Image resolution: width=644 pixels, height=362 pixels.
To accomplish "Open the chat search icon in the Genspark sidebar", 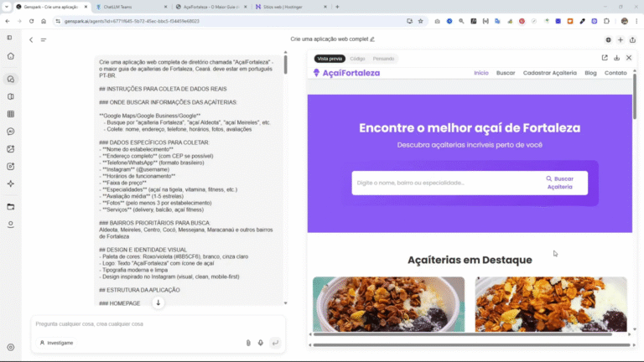I will [x=11, y=80].
